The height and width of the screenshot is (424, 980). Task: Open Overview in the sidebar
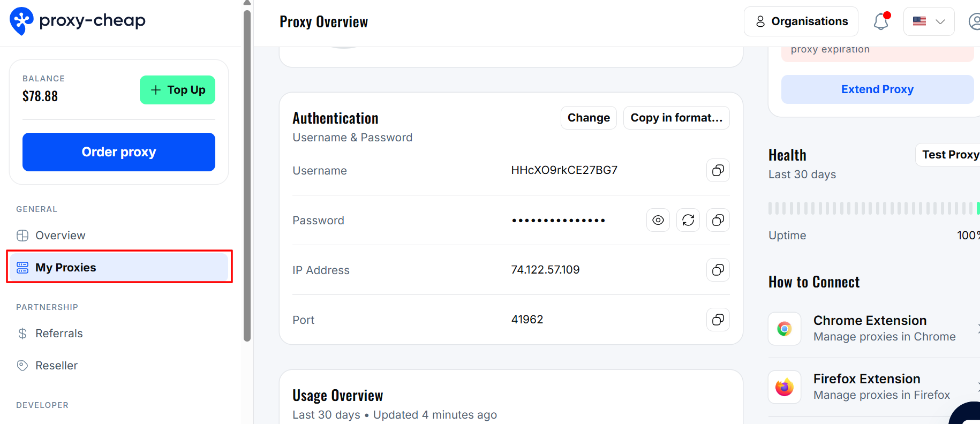tap(119, 236)
